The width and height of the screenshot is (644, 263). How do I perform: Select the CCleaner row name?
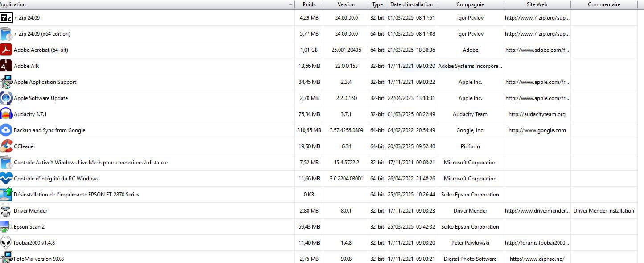pyautogui.click(x=25, y=146)
